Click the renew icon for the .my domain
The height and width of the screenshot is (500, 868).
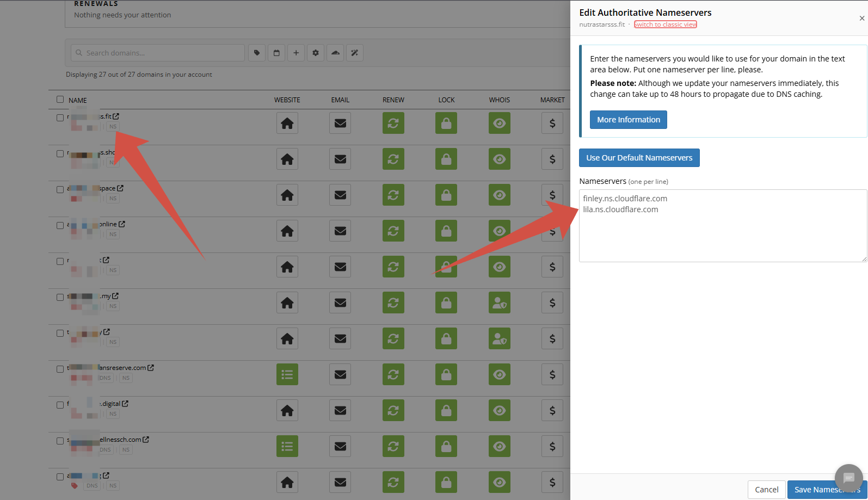[393, 303]
